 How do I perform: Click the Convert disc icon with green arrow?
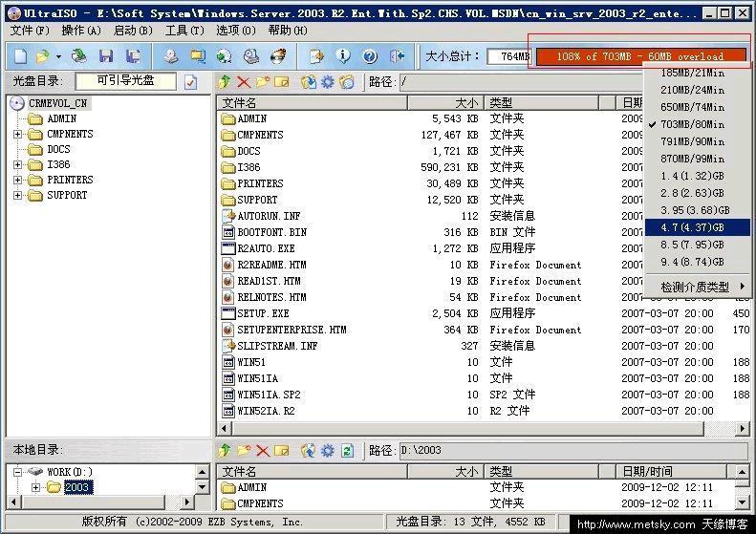click(x=224, y=56)
